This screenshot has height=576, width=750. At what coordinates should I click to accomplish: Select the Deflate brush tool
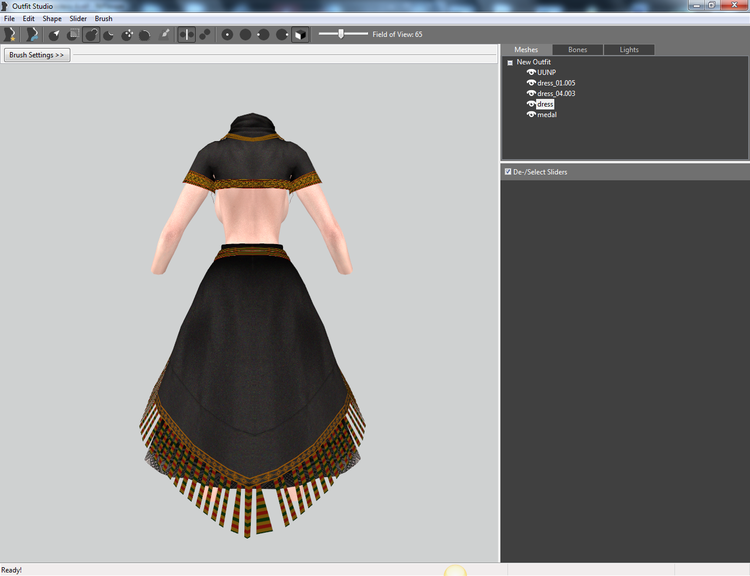(x=109, y=34)
